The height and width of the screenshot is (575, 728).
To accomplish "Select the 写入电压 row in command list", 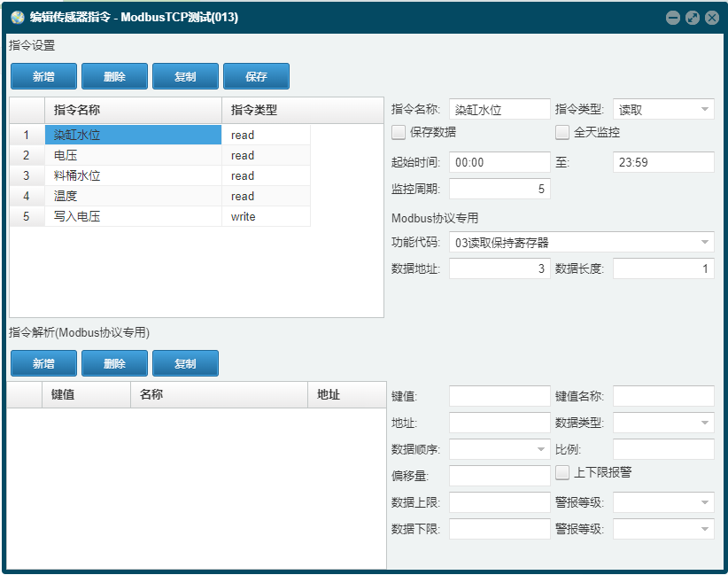I will click(160, 216).
